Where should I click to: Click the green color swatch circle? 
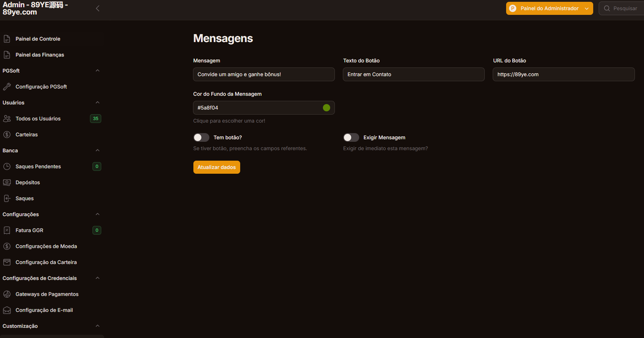[x=327, y=108]
